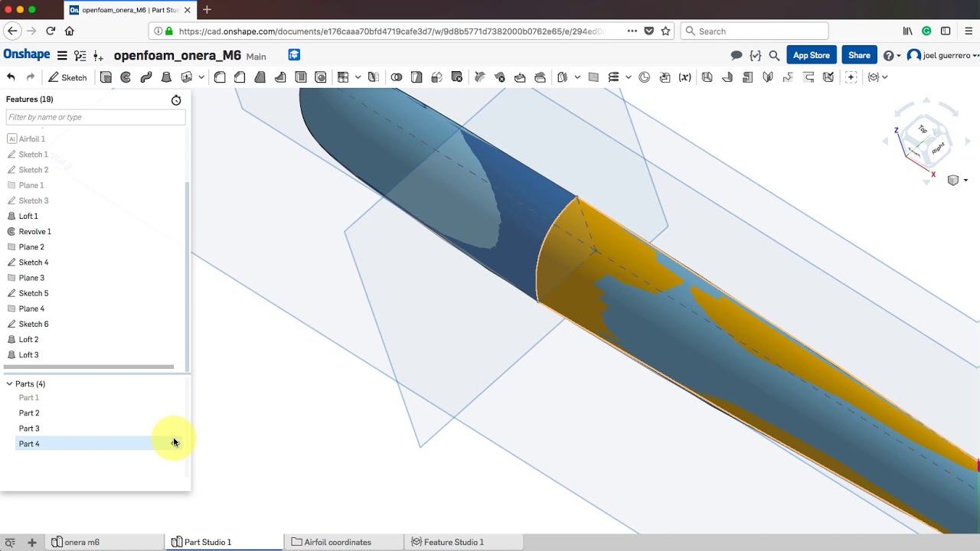This screenshot has height=551, width=980.
Task: Open the comments speech bubble
Action: point(737,55)
